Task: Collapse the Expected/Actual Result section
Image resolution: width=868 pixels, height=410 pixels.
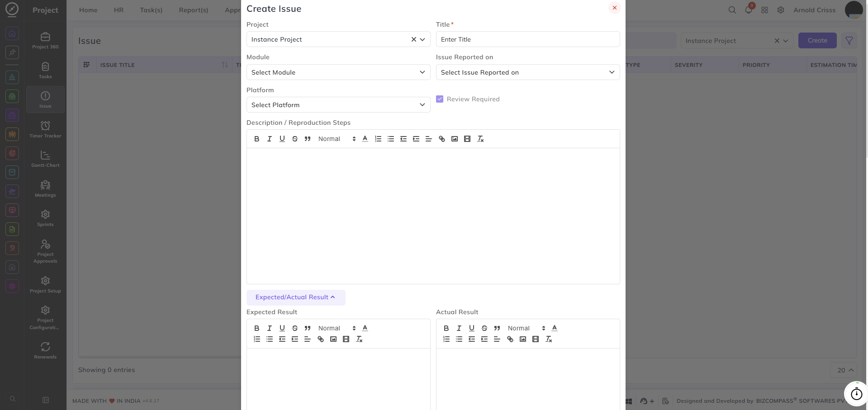Action: point(296,297)
